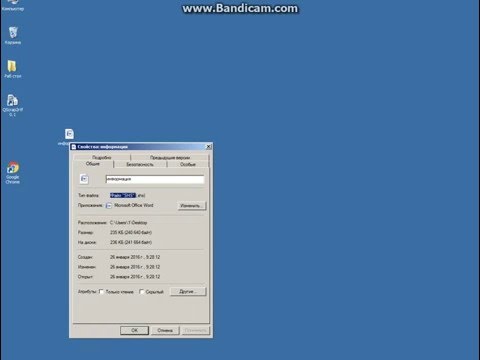Close the Свойства properties dialog

tap(209, 147)
